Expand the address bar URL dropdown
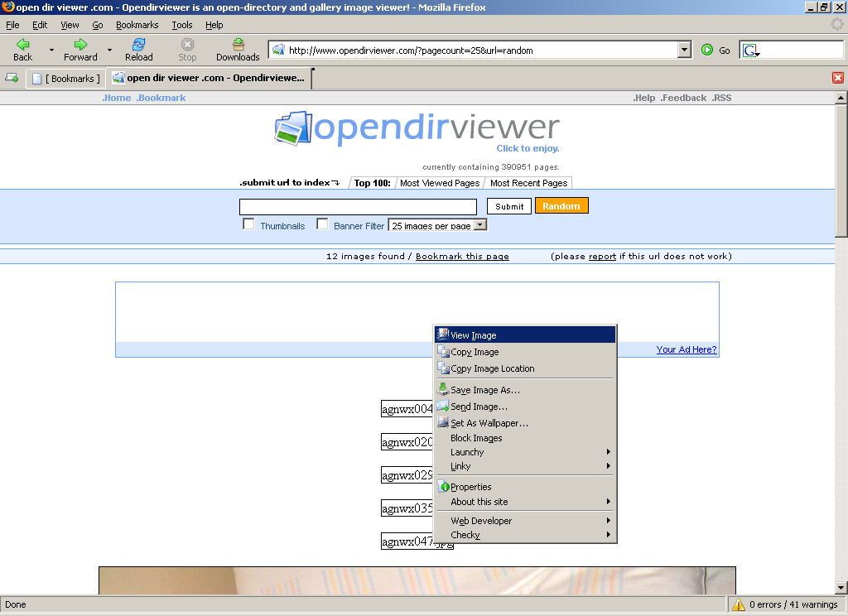 pyautogui.click(x=684, y=51)
